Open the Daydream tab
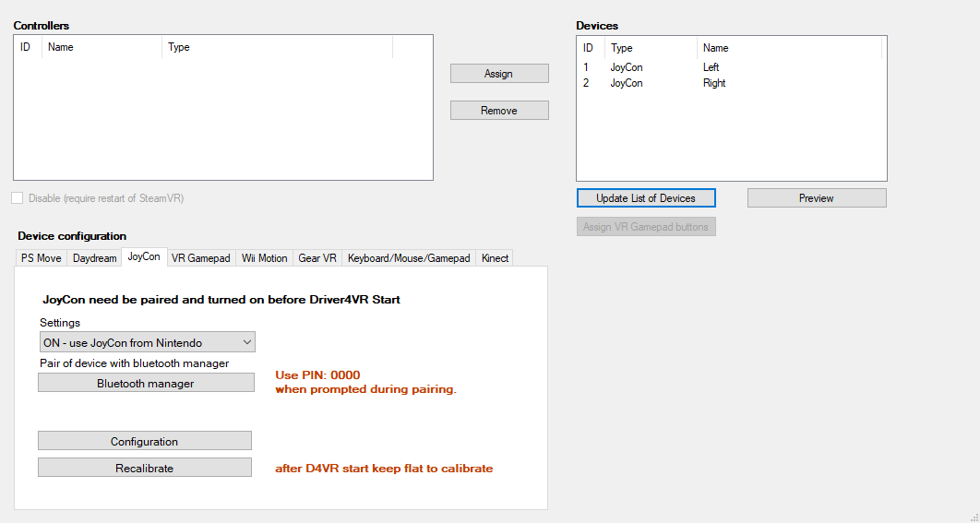This screenshot has height=523, width=980. pos(95,258)
